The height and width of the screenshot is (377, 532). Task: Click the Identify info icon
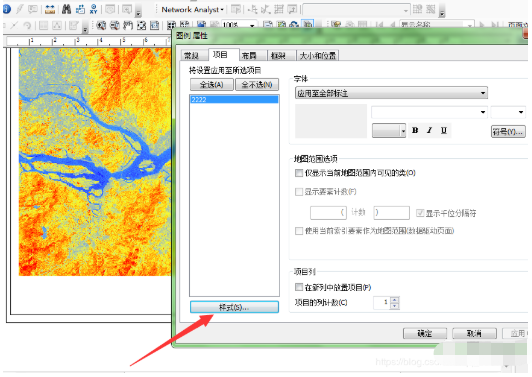pos(6,9)
